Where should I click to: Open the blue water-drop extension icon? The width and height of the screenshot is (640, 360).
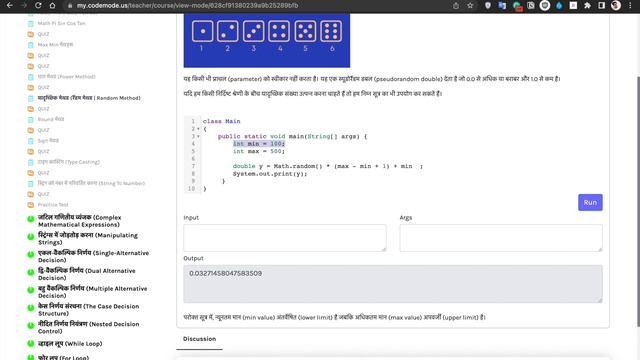559,5
